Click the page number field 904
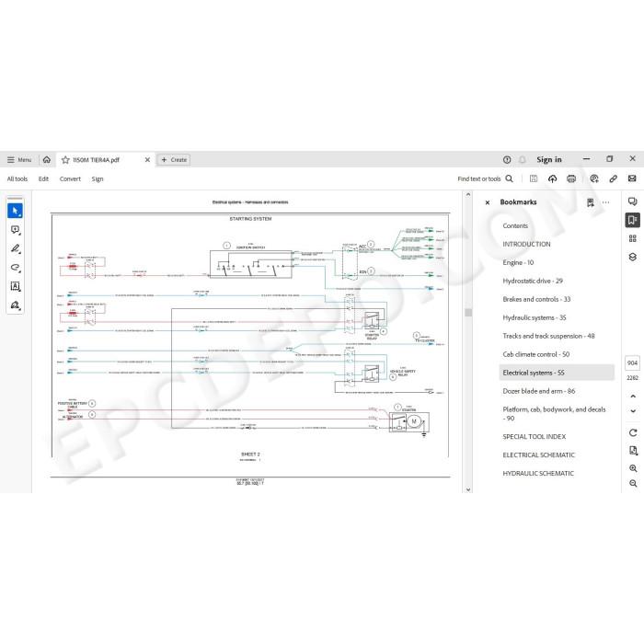The width and height of the screenshot is (644, 644). pos(633,363)
